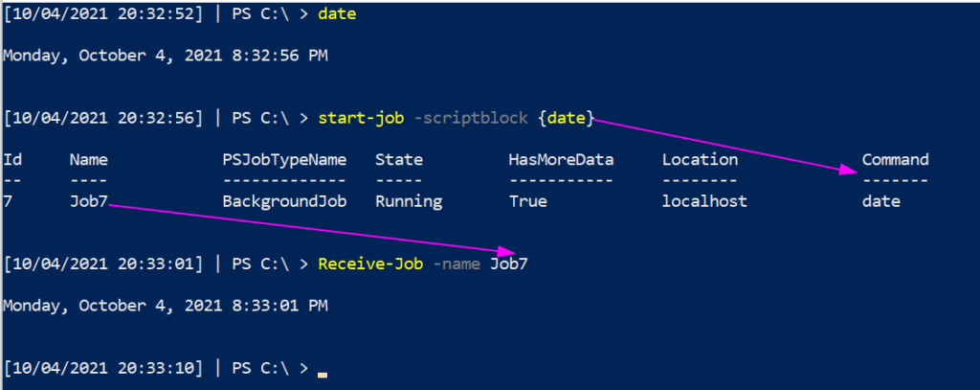Viewport: 980px width, 390px height.
Task: Click the localhost location value
Action: [704, 201]
